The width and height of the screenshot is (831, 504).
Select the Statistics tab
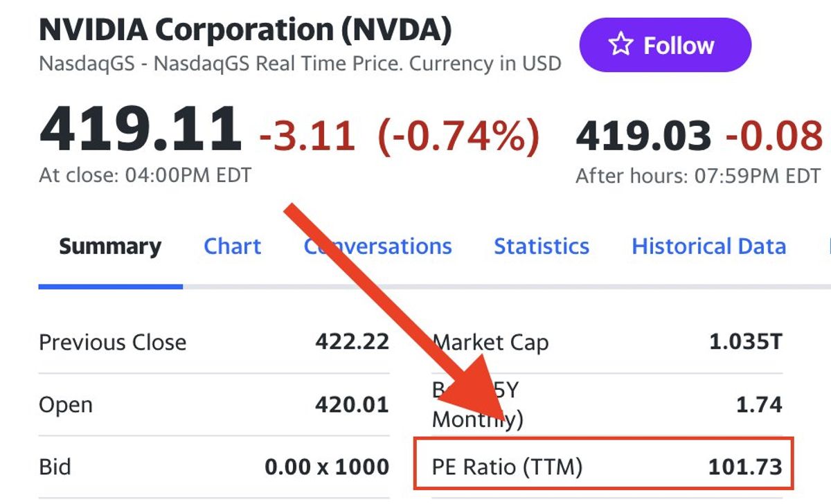[x=541, y=246]
